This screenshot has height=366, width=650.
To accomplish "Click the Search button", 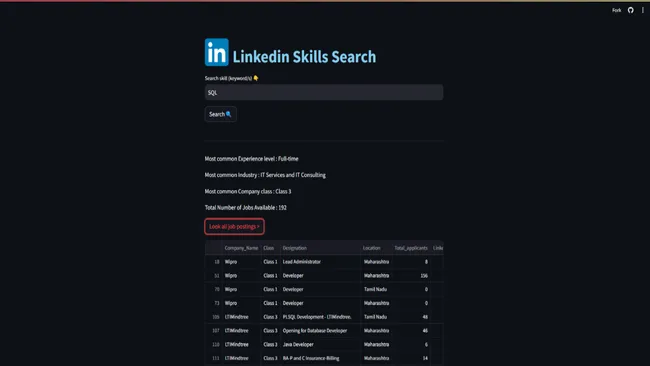I will click(x=221, y=114).
